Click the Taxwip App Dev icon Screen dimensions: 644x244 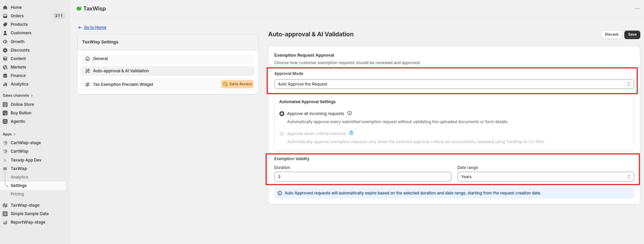click(x=5, y=160)
